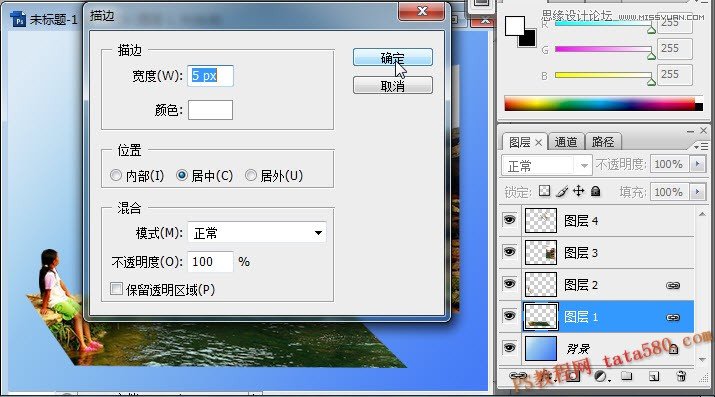The height and width of the screenshot is (397, 715).
Task: Click the Ps icon in document title
Action: pos(19,20)
